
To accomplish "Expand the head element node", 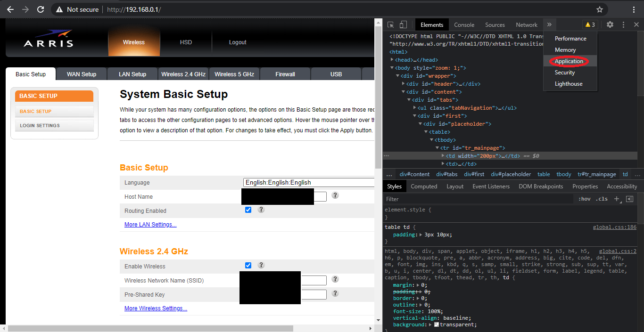I will [x=392, y=60].
